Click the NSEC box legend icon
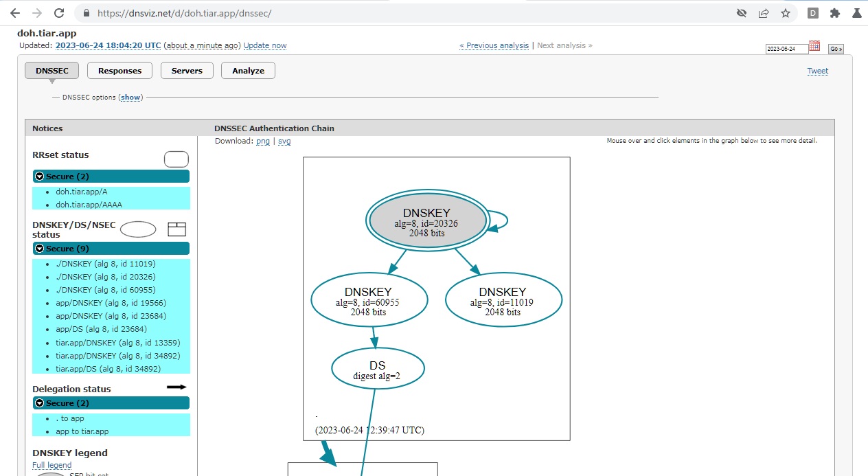868x476 pixels. pos(177,229)
